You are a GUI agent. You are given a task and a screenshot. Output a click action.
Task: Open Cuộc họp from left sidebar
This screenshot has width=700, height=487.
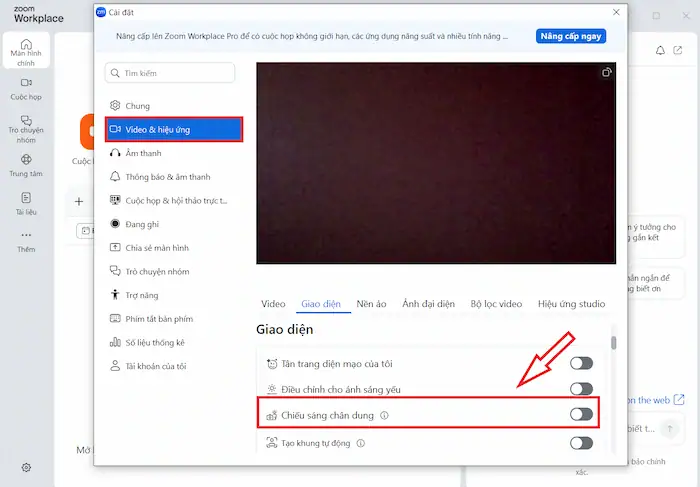[26, 88]
